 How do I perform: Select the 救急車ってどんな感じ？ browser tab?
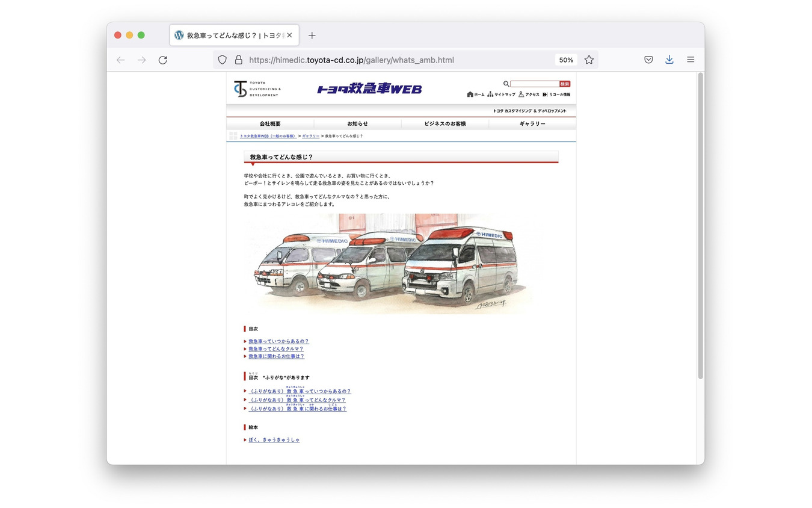[x=235, y=36]
